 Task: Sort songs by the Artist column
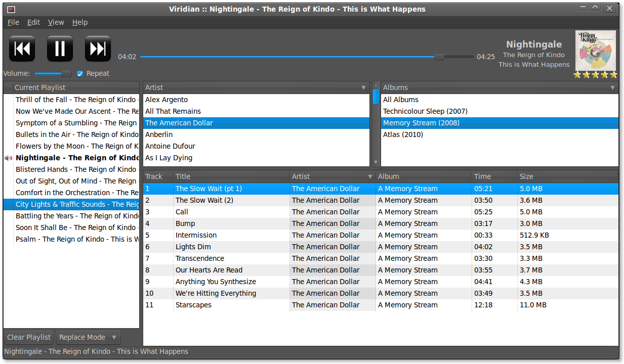[332, 176]
